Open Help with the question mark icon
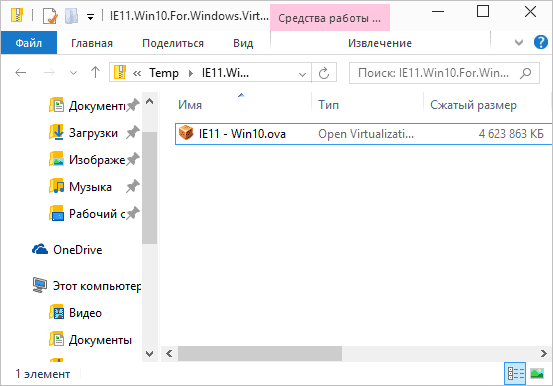This screenshot has width=553, height=386. click(x=541, y=42)
